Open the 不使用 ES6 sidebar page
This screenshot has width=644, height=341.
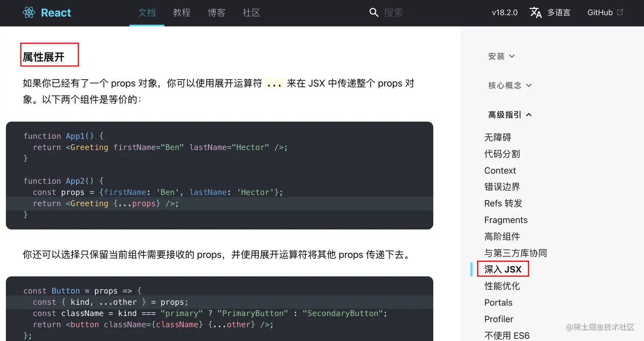point(507,335)
